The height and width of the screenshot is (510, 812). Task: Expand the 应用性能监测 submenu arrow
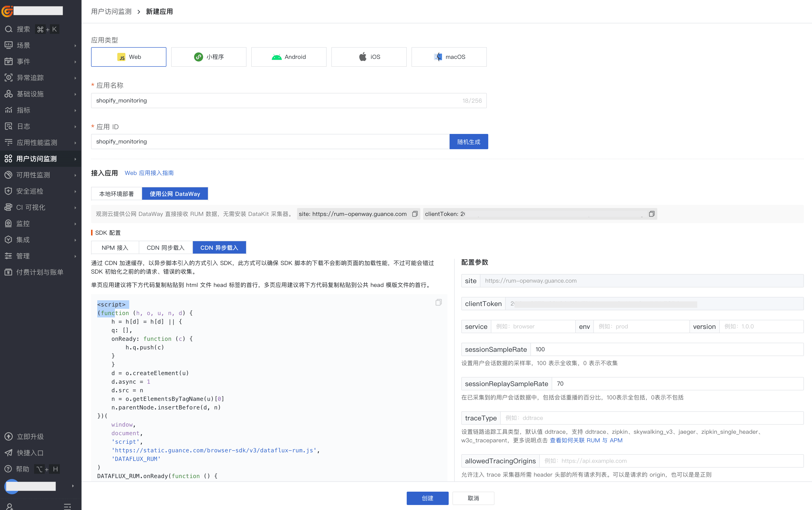tap(75, 143)
